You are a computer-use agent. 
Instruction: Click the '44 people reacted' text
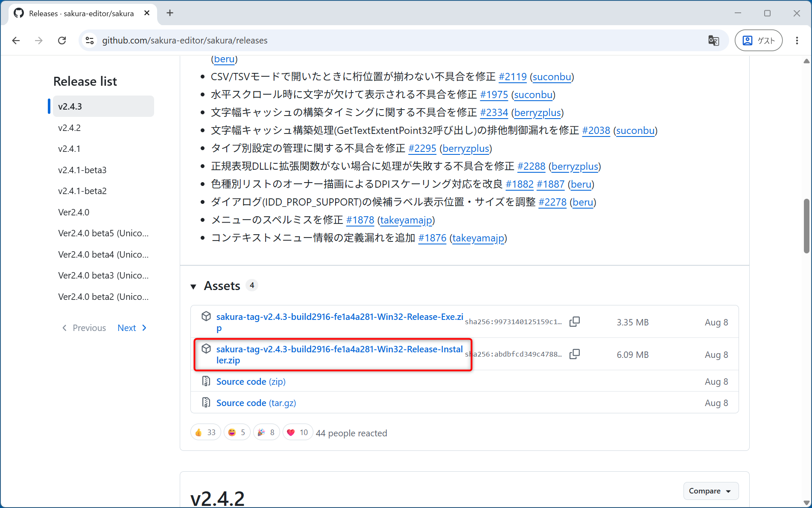pyautogui.click(x=351, y=433)
